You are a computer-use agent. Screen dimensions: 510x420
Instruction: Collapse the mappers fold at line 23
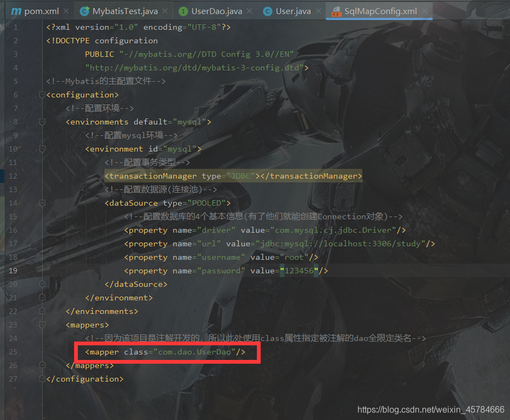[42, 325]
